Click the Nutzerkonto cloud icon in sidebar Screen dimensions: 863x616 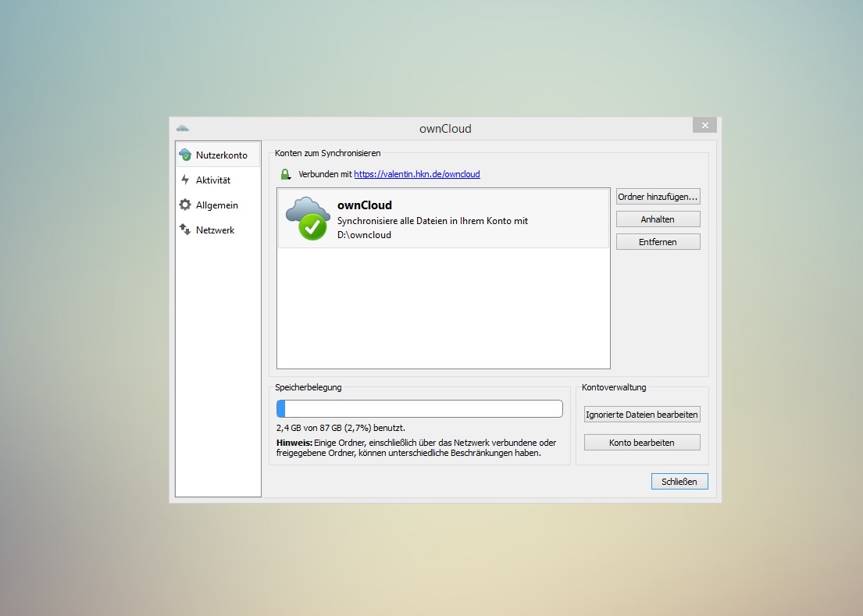185,155
